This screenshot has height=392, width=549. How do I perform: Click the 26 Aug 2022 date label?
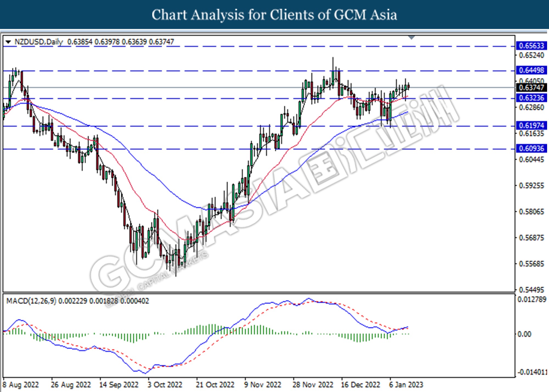tap(71, 385)
